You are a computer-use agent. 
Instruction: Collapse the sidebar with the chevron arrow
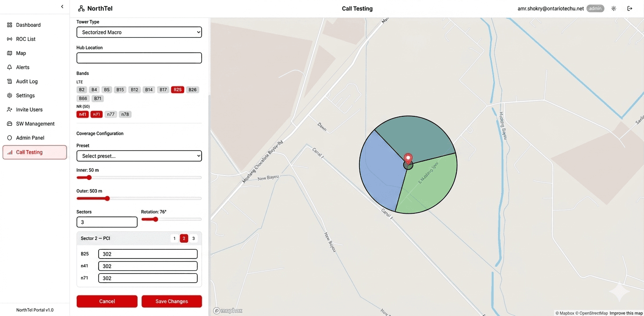point(62,6)
